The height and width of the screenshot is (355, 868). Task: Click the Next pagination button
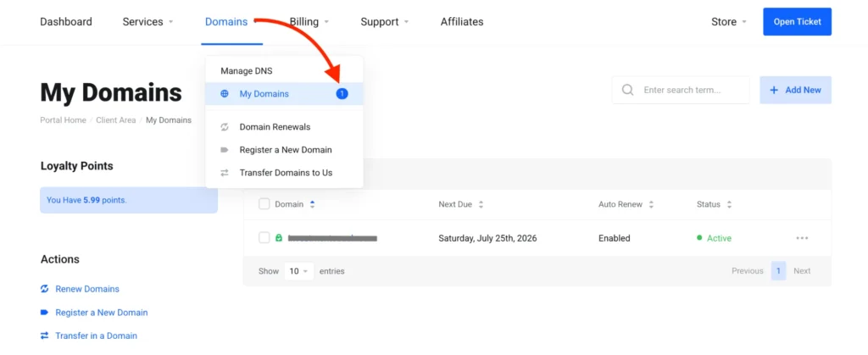[x=802, y=271]
